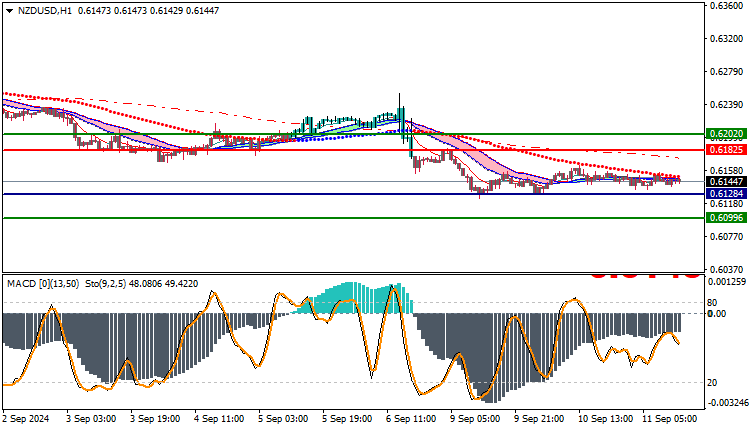The image size is (750, 430).
Task: Click the NZDUSD,H1 chart title text
Action: point(45,11)
